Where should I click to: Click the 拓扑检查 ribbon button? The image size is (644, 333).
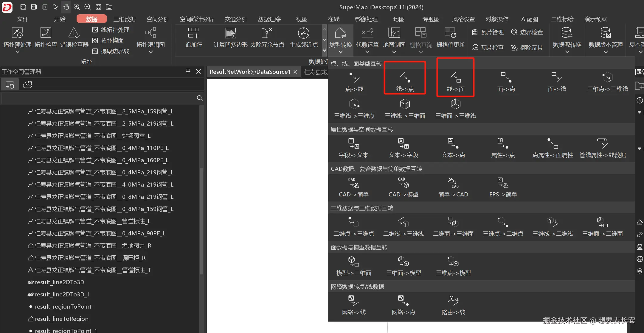click(46, 37)
